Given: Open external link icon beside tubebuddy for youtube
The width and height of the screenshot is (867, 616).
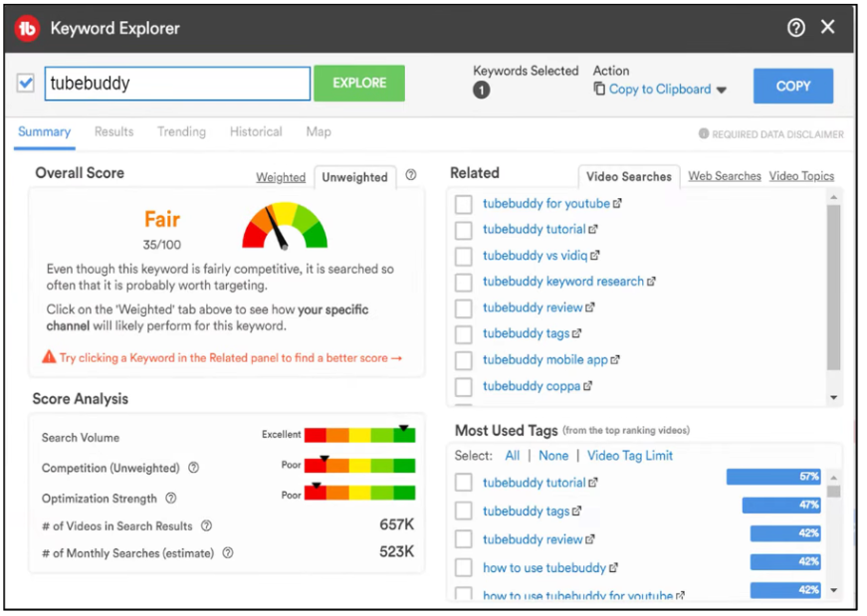Looking at the screenshot, I should tap(617, 203).
